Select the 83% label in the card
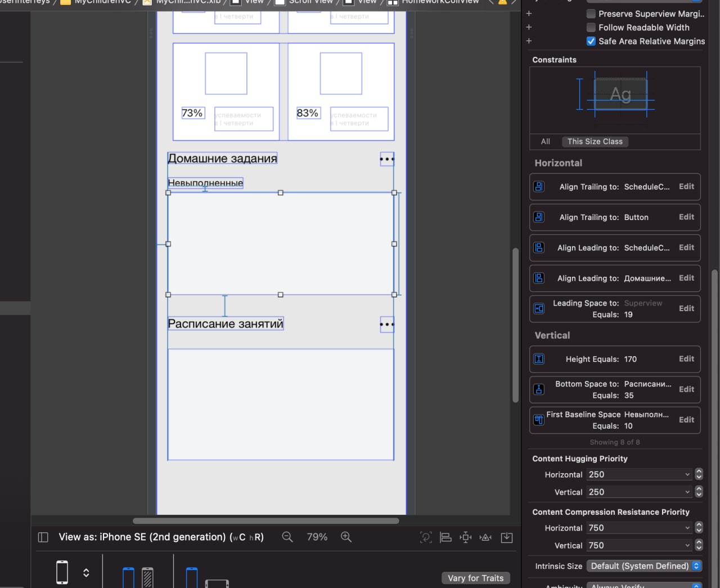The height and width of the screenshot is (588, 720). tap(308, 113)
